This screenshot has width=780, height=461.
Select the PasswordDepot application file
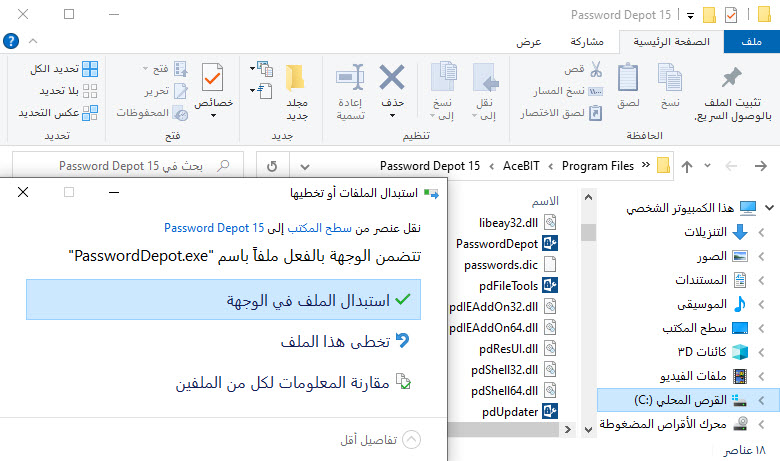[x=506, y=244]
